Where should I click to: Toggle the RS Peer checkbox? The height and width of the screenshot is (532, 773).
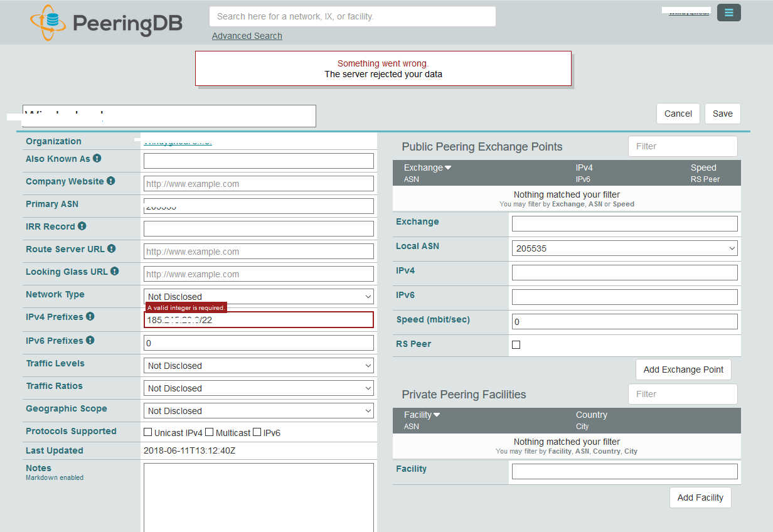[516, 344]
